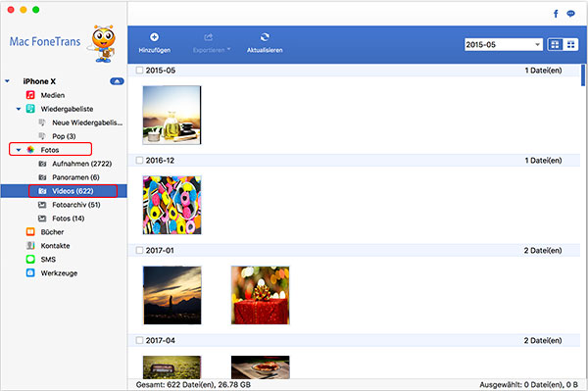Open the Exportieren dropdown arrow

[x=228, y=49]
